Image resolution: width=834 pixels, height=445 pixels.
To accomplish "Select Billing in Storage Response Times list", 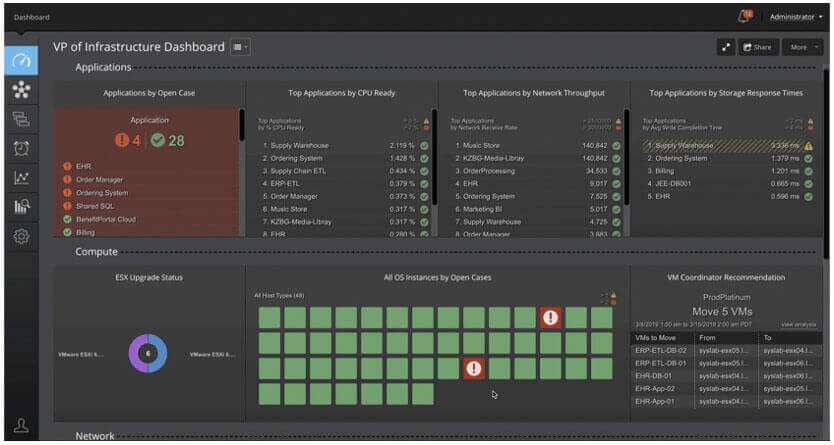I will tap(665, 171).
